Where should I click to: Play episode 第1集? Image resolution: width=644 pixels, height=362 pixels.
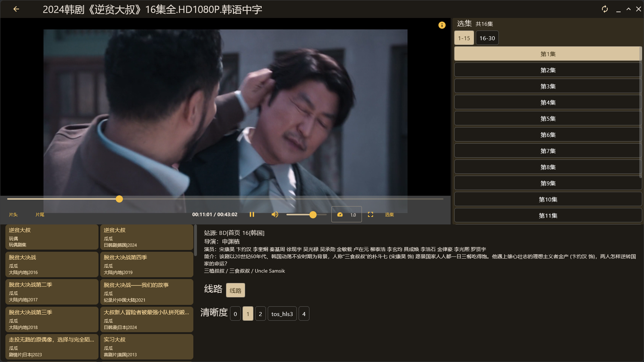click(x=548, y=54)
